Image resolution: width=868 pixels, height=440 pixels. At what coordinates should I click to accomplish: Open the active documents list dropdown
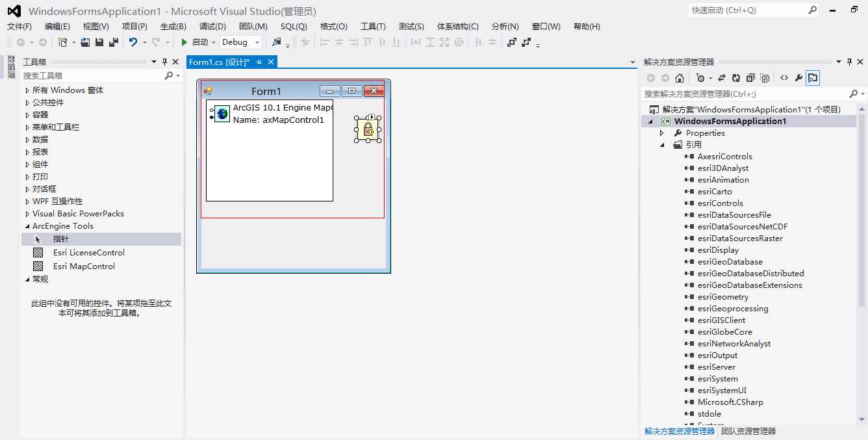click(x=633, y=62)
